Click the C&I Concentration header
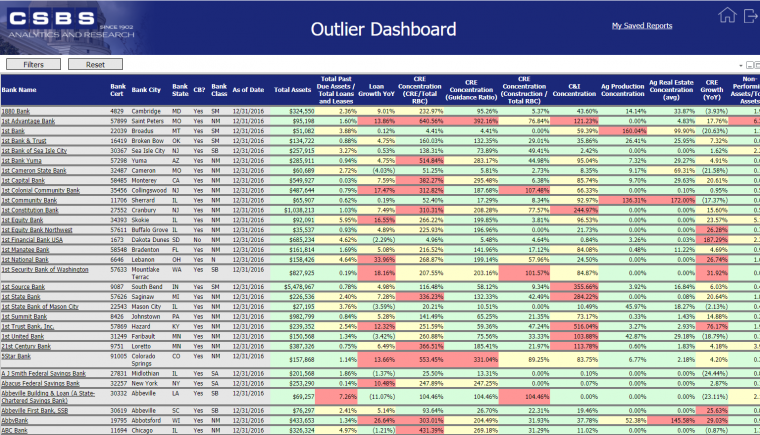Screen dimensions: 760x435 tap(574, 90)
